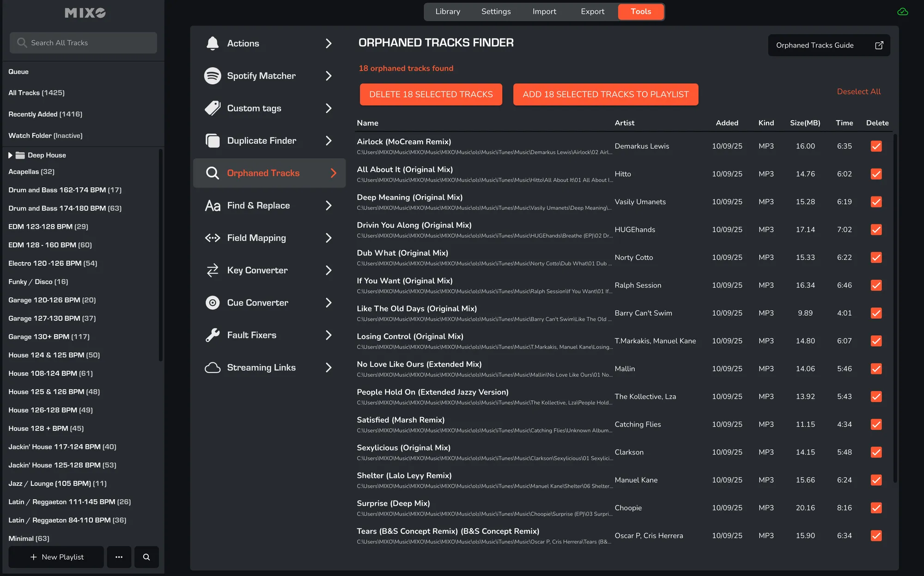Click the green cloud sync status icon

[x=902, y=12]
